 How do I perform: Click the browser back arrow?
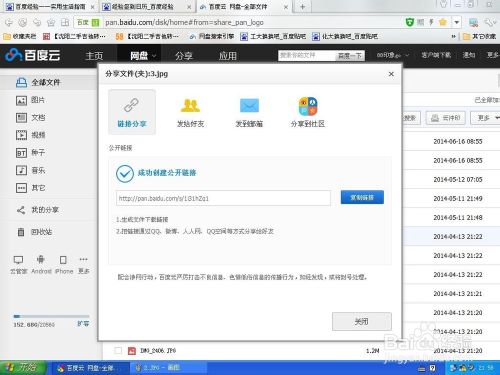click(9, 22)
